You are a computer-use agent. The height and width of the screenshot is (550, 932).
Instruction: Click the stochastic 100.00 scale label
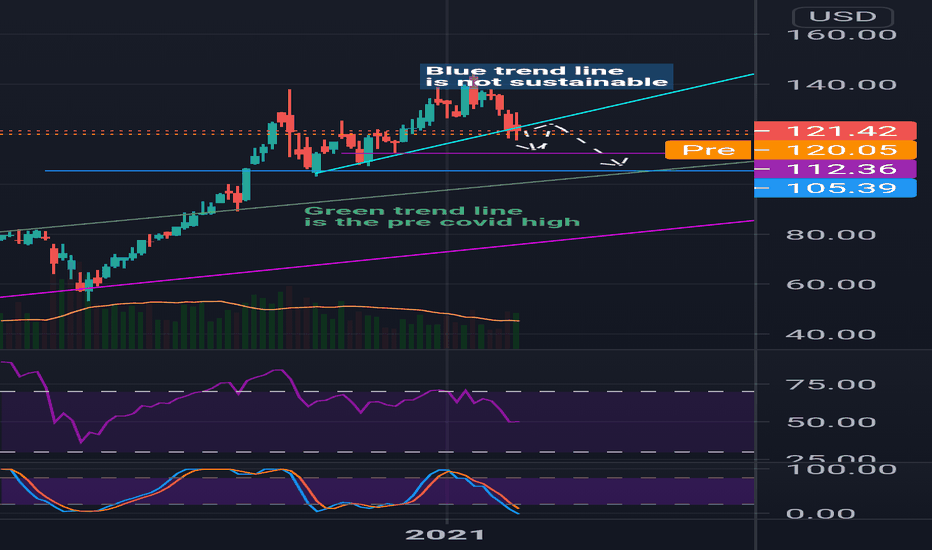[x=841, y=469]
